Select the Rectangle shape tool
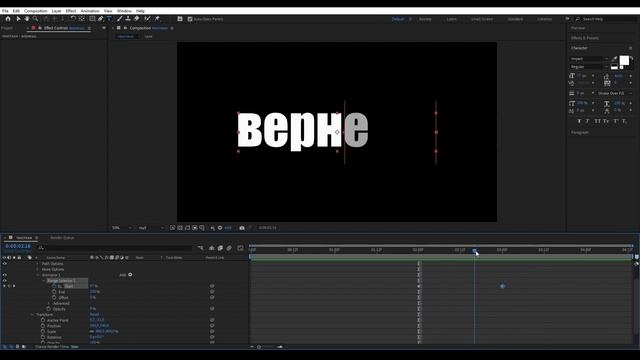 pos(92,19)
